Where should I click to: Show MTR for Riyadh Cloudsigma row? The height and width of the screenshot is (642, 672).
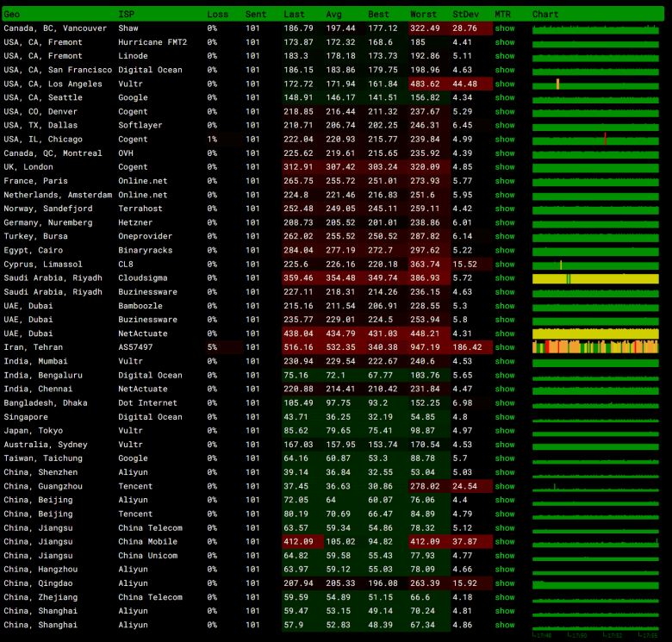pos(504,278)
